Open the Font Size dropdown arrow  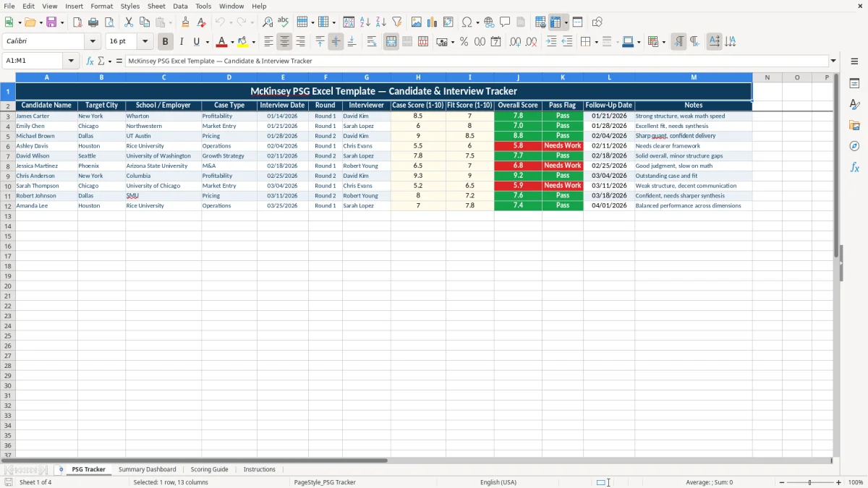coord(145,42)
